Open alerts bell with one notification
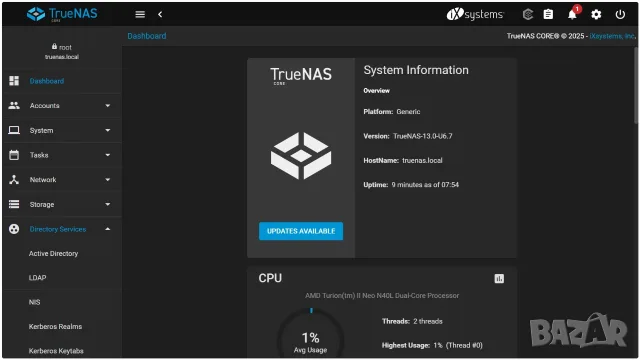The height and width of the screenshot is (360, 640). (x=573, y=14)
